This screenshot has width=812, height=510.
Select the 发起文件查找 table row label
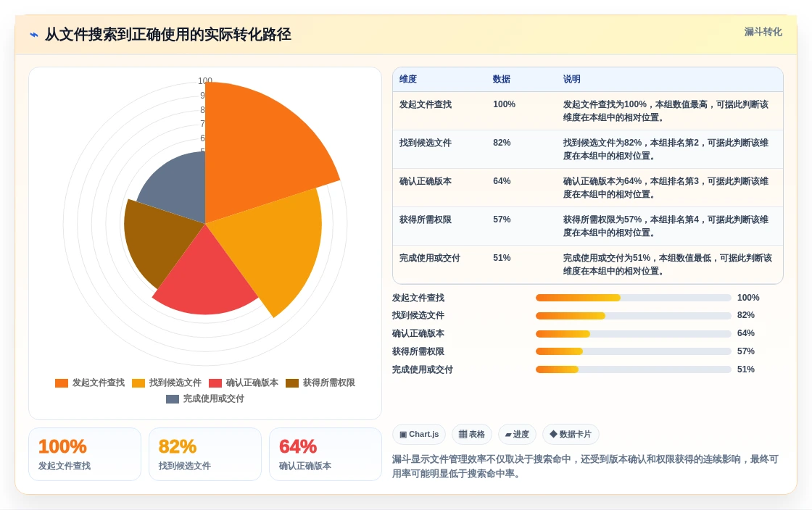(x=425, y=104)
